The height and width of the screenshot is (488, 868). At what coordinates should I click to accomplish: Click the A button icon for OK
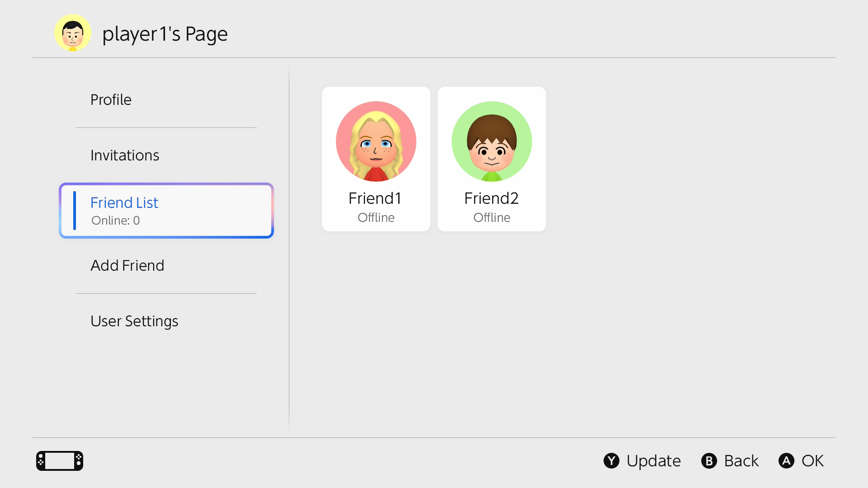click(787, 461)
